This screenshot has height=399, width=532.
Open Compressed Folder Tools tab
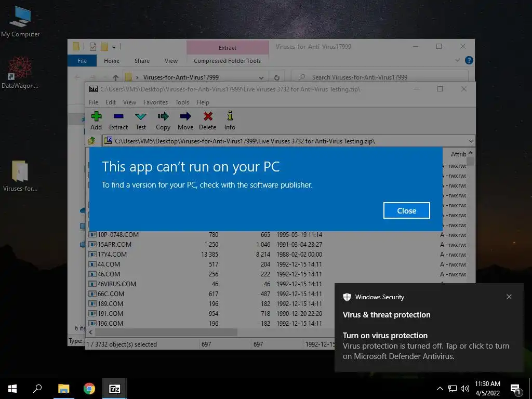click(x=228, y=61)
